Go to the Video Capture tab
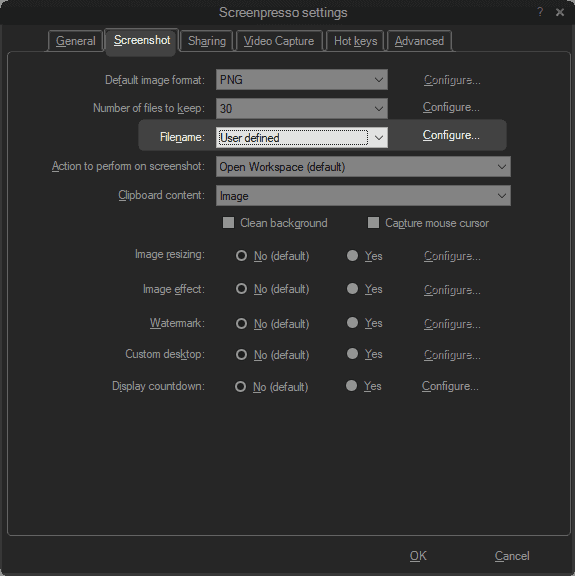Image resolution: width=575 pixels, height=576 pixels. (279, 41)
